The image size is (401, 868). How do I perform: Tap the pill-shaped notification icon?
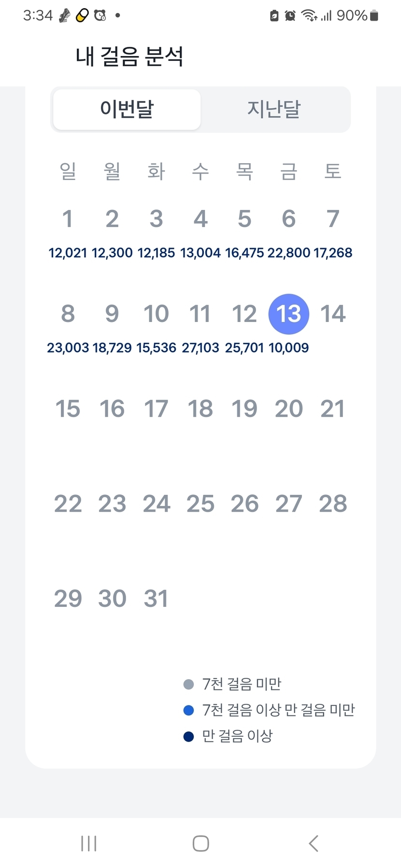(x=83, y=16)
